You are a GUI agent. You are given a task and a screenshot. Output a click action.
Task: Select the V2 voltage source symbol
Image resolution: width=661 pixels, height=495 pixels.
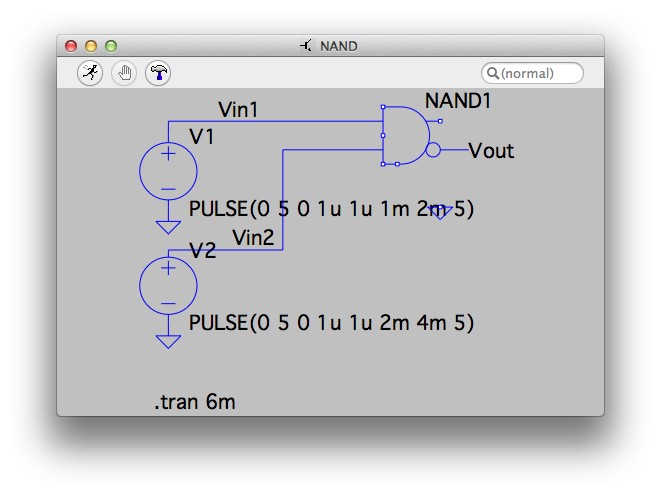[168, 286]
